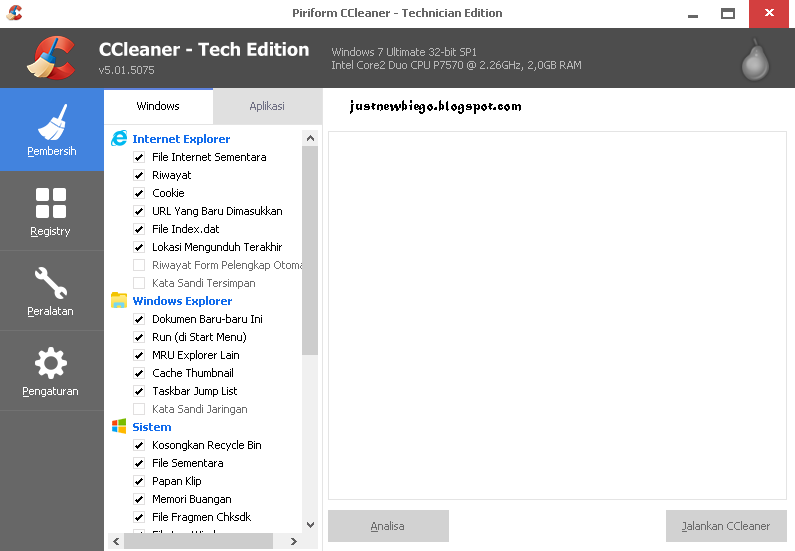The width and height of the screenshot is (795, 551).
Task: Open the Pengaturan gear icon section
Action: [50, 371]
